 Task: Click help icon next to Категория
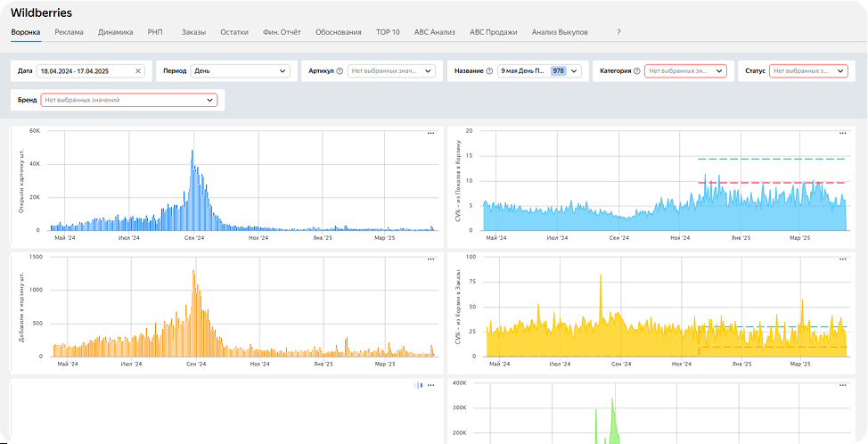tap(636, 70)
